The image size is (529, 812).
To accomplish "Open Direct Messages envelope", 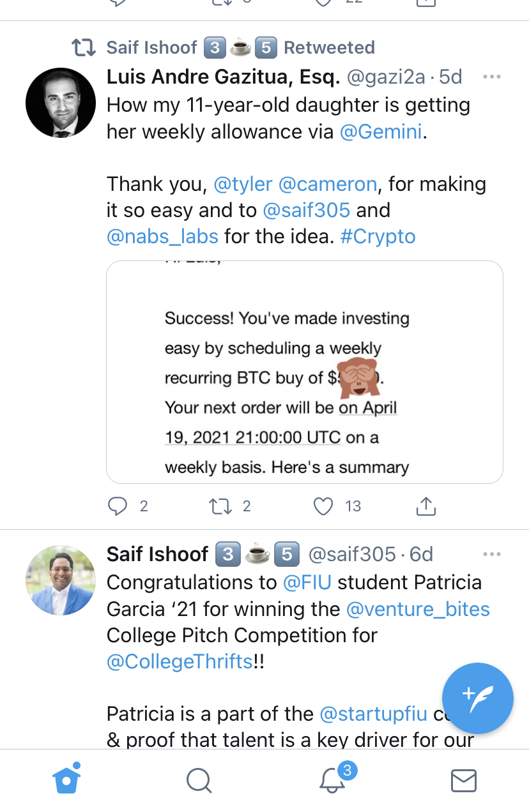I will [463, 779].
